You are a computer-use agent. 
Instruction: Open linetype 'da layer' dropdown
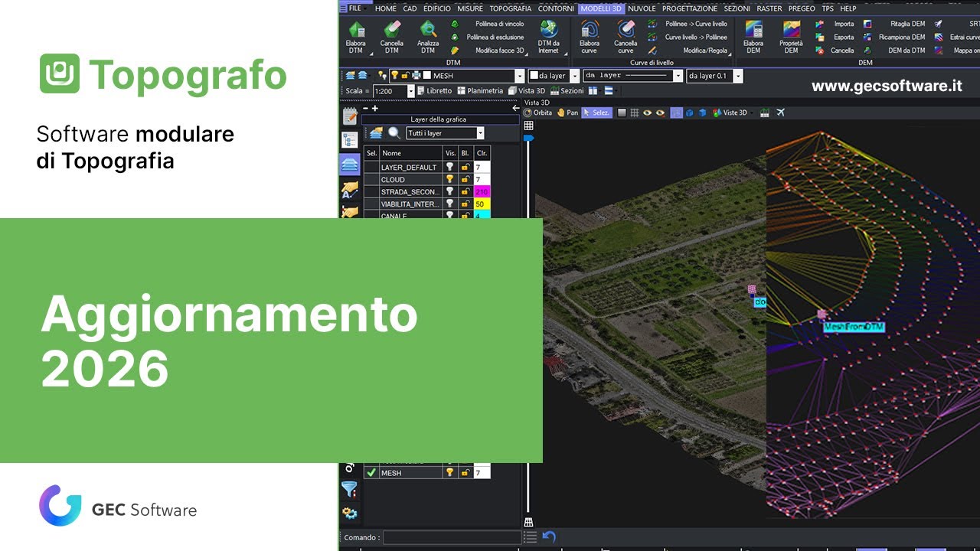click(678, 77)
